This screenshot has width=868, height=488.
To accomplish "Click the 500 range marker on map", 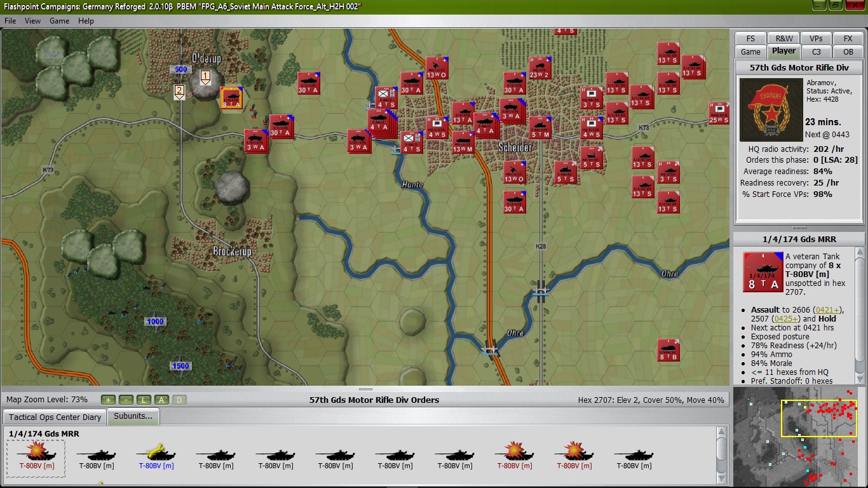I will click(181, 69).
